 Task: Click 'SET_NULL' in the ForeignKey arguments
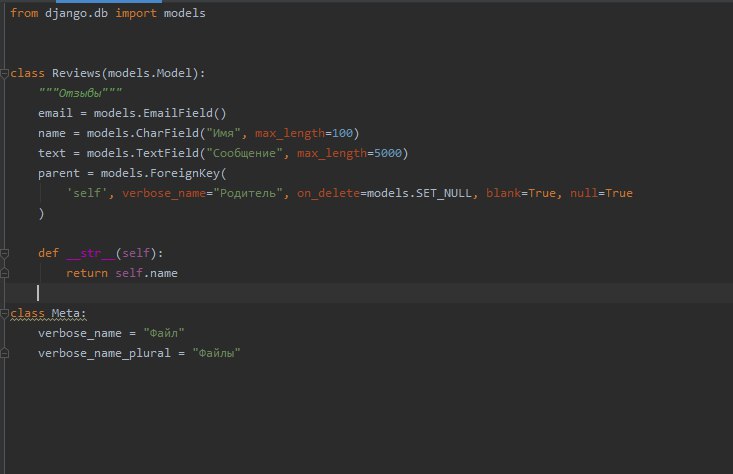tap(444, 193)
